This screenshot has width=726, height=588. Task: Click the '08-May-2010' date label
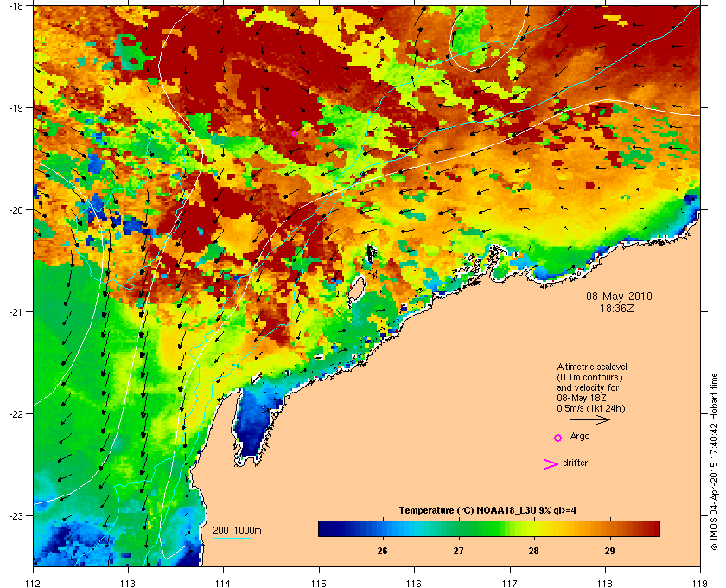619,296
